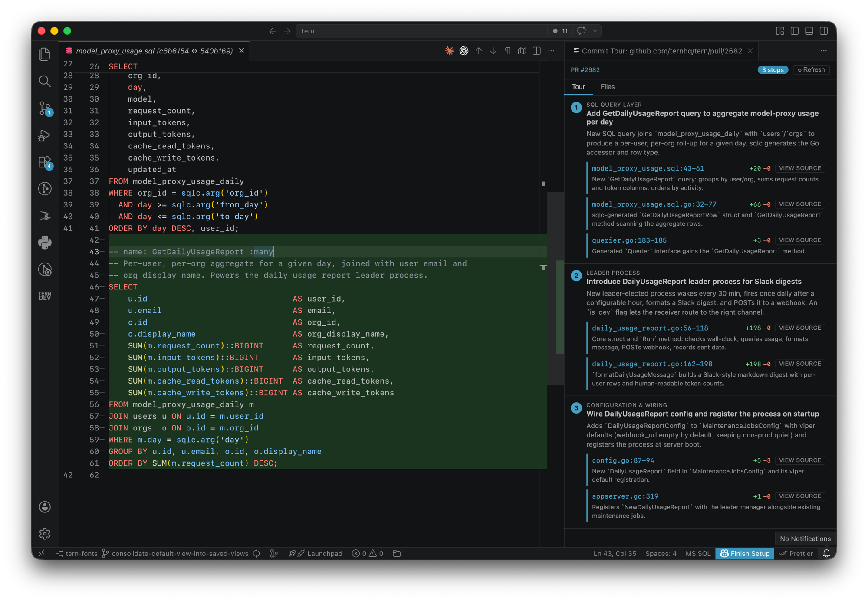
Task: Open the config.go:87-94 link
Action: click(623, 460)
